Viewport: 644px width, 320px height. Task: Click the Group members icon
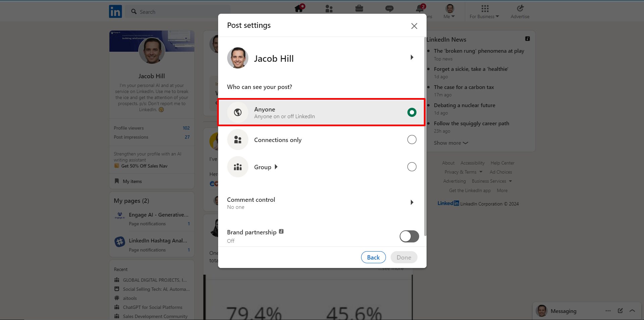pyautogui.click(x=238, y=167)
